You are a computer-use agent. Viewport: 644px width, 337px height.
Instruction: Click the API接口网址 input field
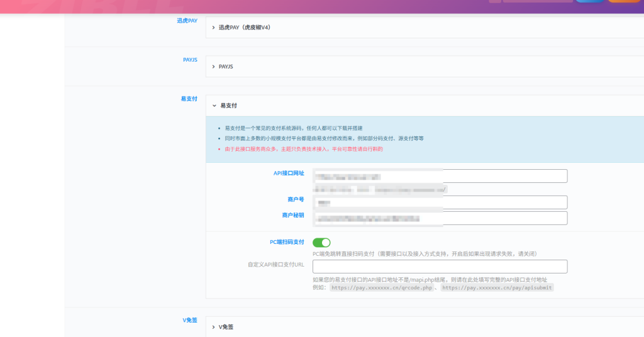tap(440, 176)
